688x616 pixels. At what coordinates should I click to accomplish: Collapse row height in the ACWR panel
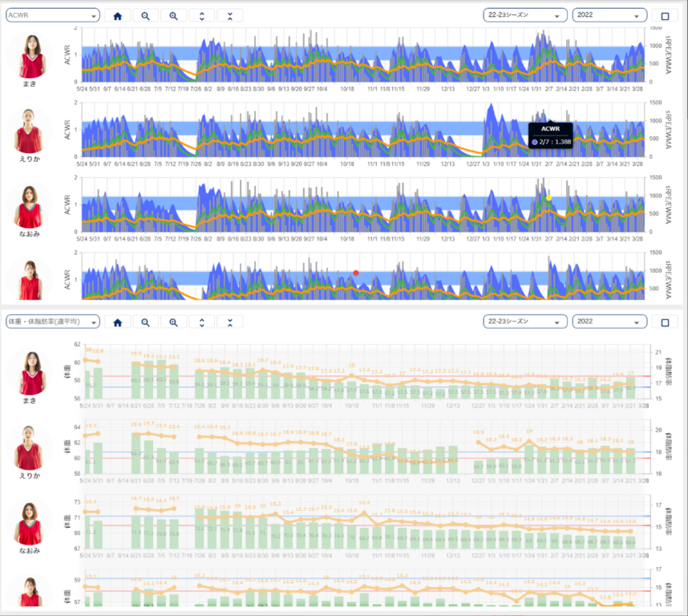230,15
